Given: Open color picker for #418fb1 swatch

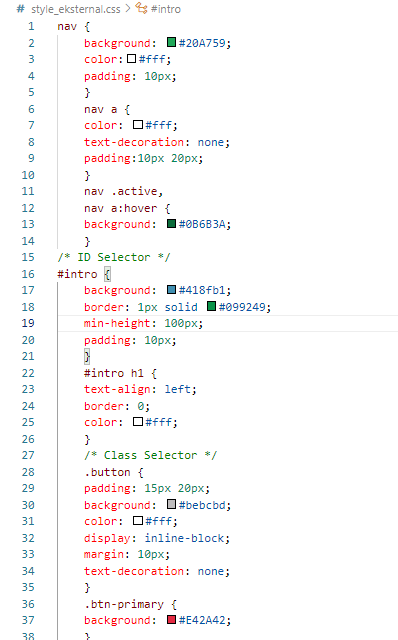Looking at the screenshot, I should tap(171, 289).
